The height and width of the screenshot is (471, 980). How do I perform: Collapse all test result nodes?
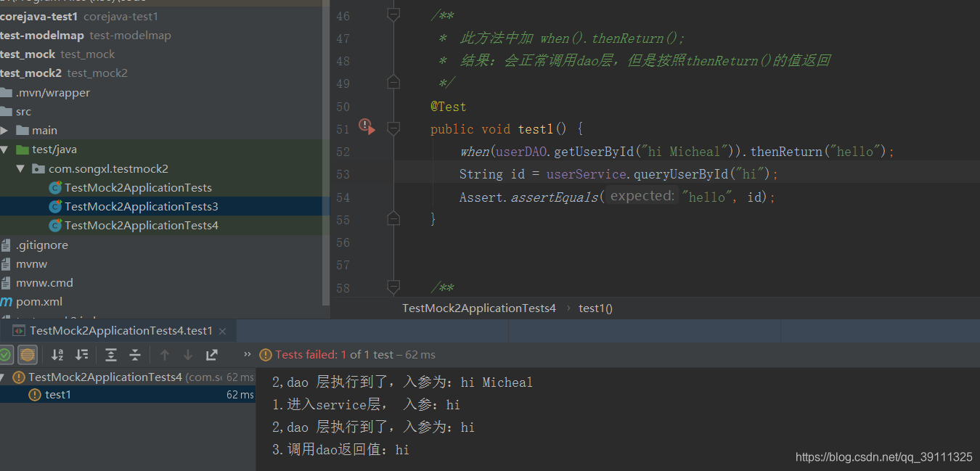[135, 355]
